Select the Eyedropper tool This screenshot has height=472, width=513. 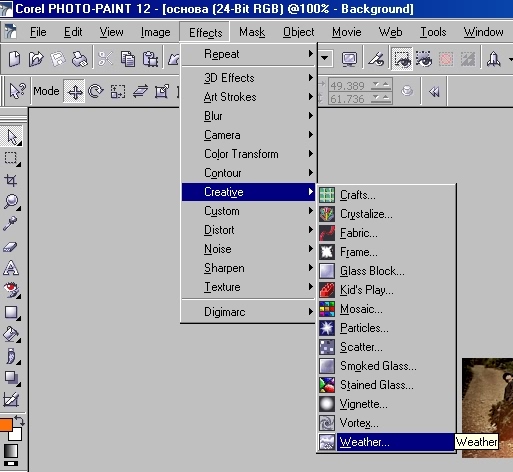point(10,223)
